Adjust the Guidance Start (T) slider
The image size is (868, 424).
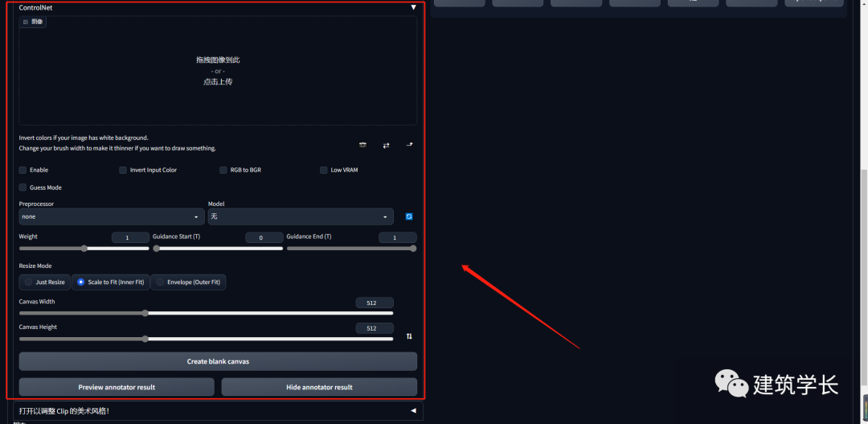218,249
